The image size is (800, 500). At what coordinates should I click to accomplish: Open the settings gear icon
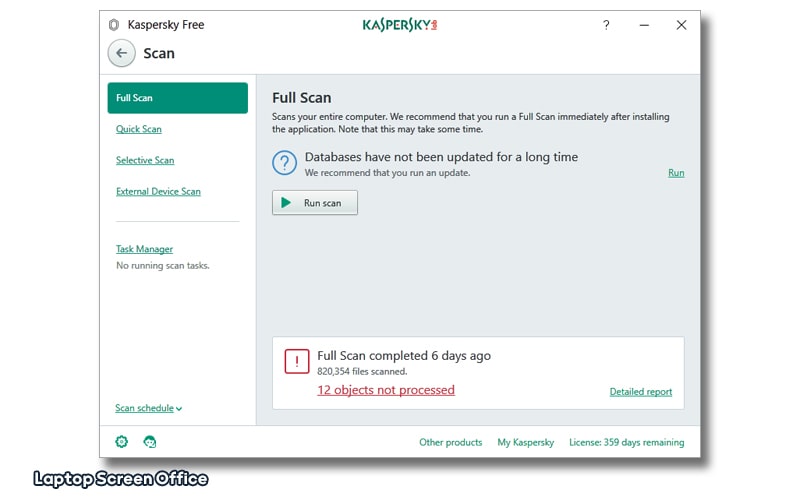point(121,442)
